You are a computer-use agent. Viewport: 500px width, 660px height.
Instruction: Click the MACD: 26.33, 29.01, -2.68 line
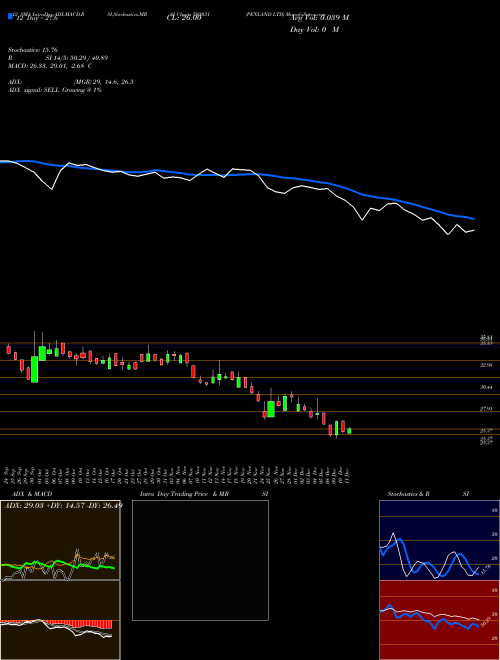(x=50, y=66)
